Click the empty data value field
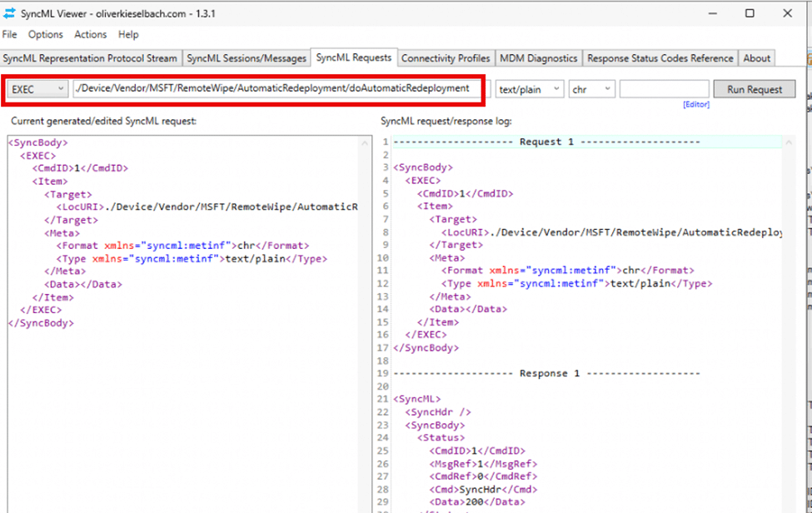 click(x=664, y=89)
